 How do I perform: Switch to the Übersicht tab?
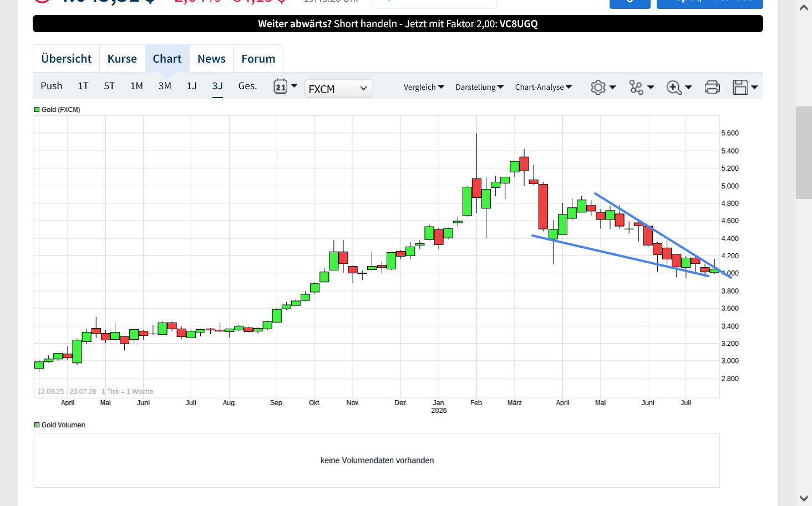(67, 59)
